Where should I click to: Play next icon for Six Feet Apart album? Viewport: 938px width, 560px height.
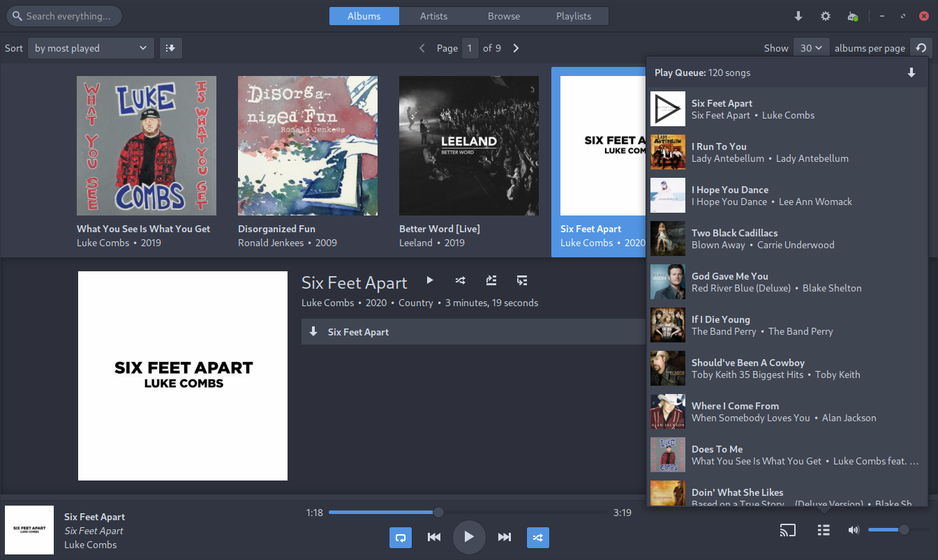point(491,280)
